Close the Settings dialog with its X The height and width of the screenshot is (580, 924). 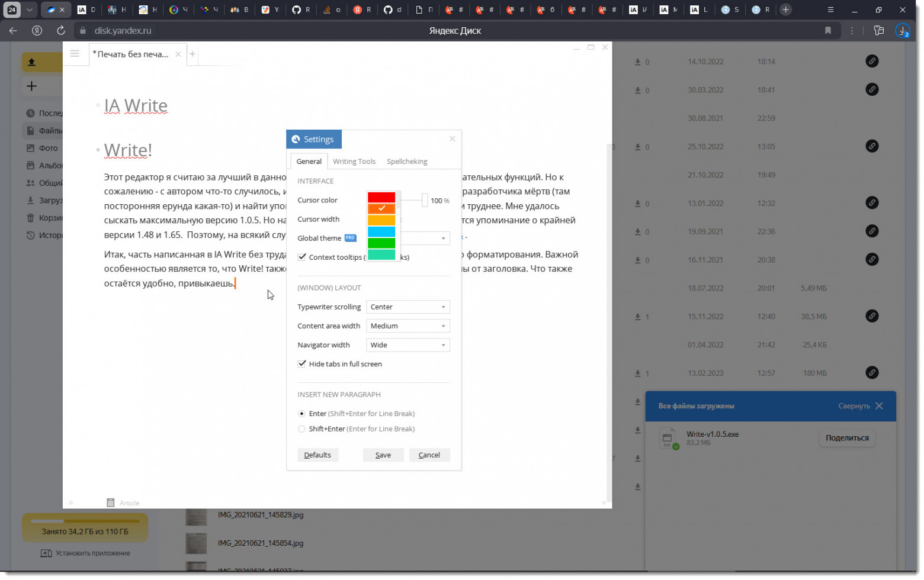coord(453,138)
